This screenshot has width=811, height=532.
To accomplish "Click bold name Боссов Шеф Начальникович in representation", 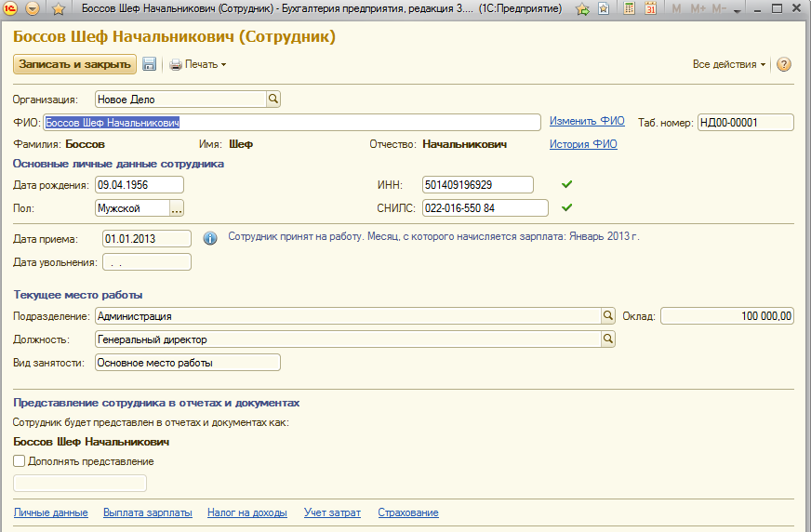I will [91, 442].
